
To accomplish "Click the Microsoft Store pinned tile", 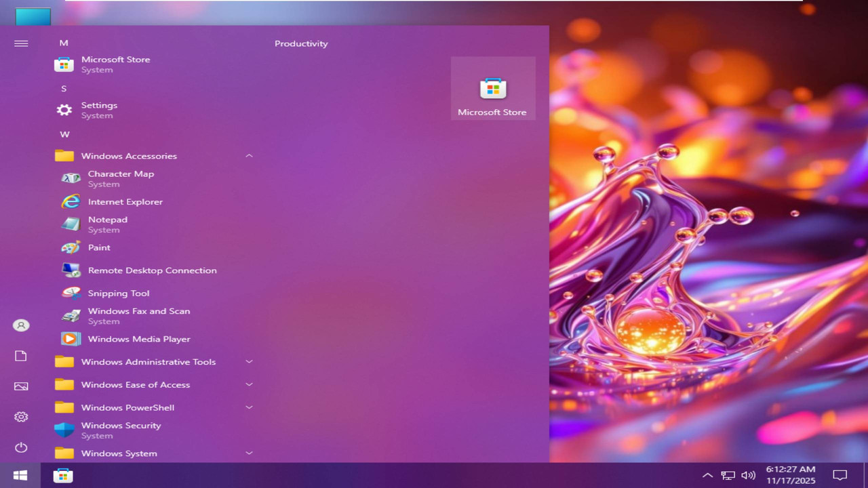I will point(493,88).
